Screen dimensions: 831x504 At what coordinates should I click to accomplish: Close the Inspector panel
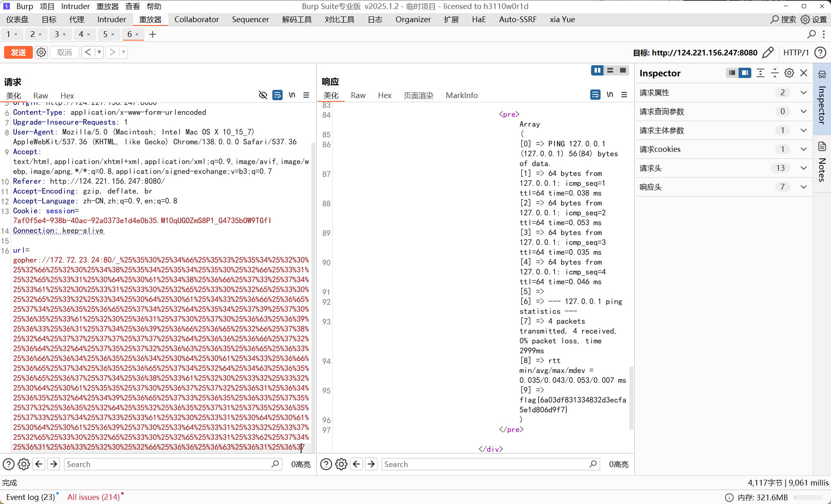click(x=804, y=73)
